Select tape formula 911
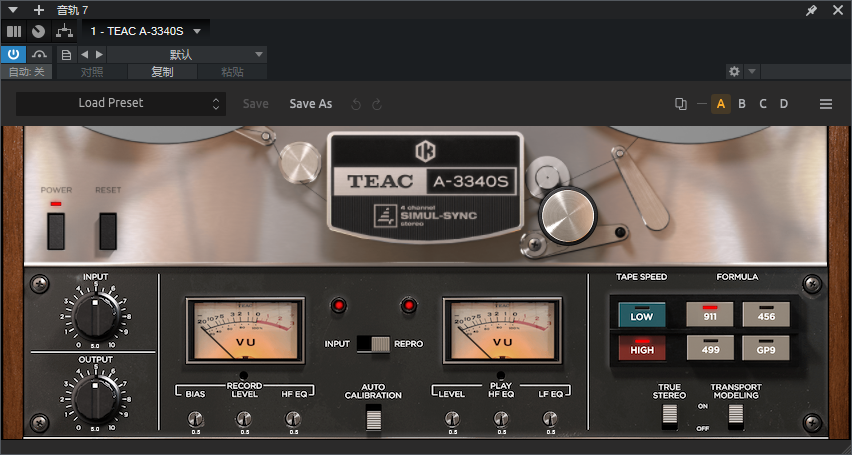This screenshot has width=852, height=455. pyautogui.click(x=710, y=315)
